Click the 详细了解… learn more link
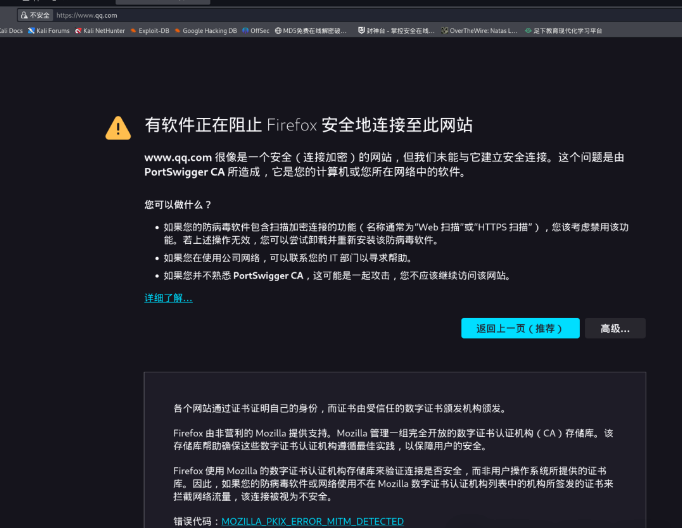The height and width of the screenshot is (528, 682). coord(168,298)
